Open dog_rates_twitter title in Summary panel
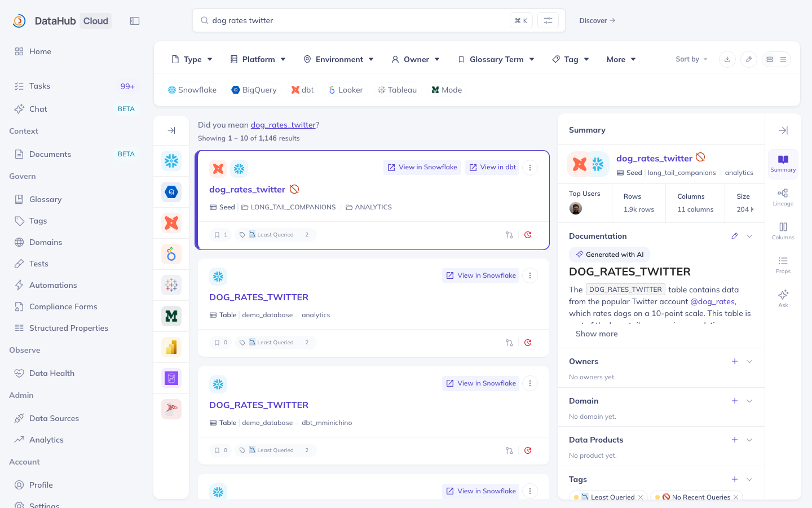 pos(654,158)
